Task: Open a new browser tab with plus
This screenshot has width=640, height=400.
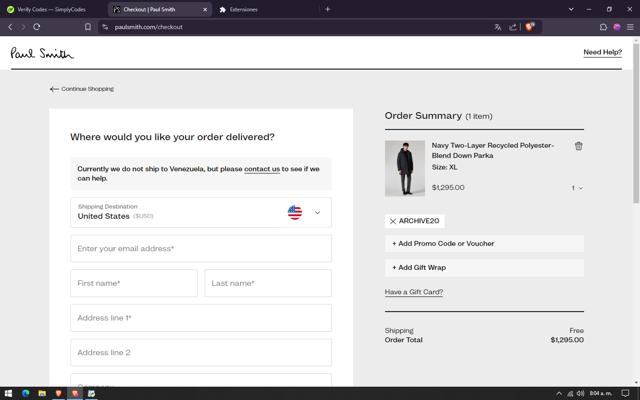Action: [327, 9]
